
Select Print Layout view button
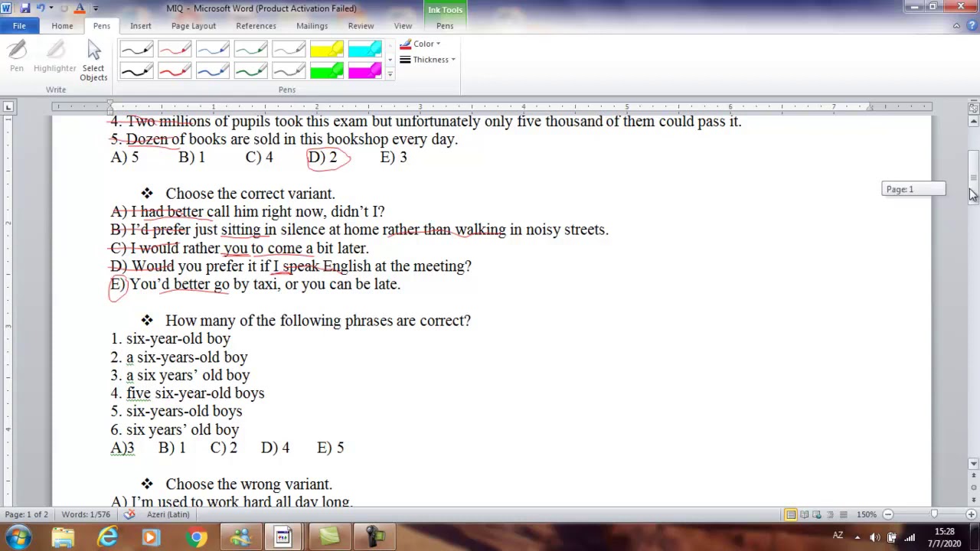point(791,514)
